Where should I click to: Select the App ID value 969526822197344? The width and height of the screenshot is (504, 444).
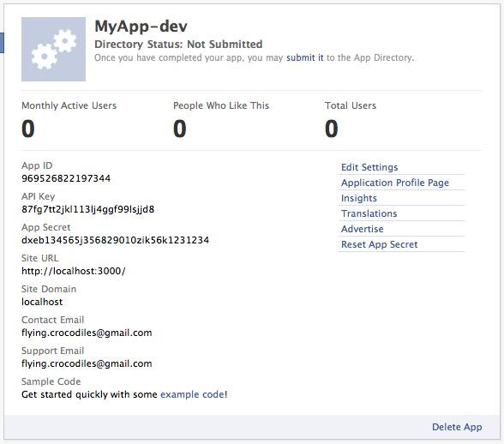pyautogui.click(x=66, y=178)
